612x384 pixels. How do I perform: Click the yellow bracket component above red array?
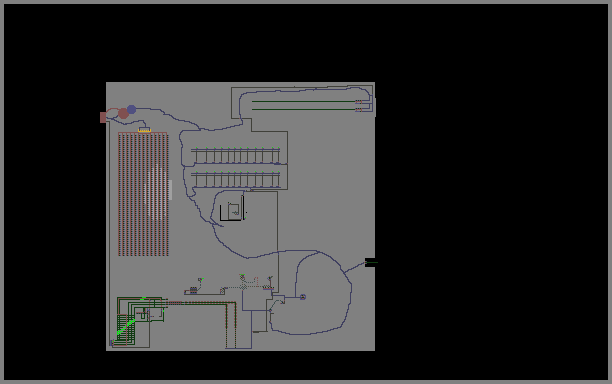coord(144,130)
